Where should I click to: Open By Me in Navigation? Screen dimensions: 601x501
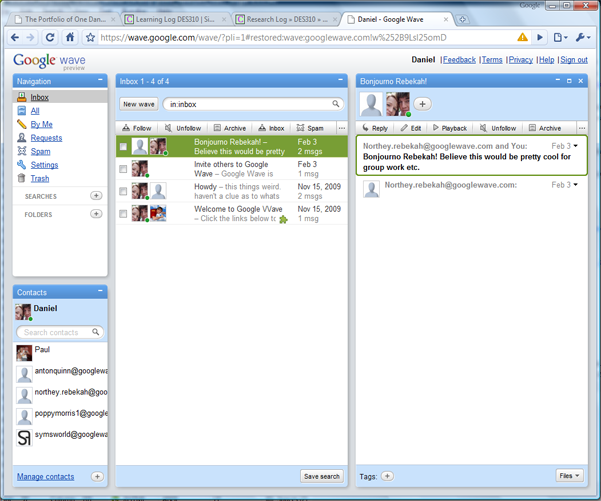pyautogui.click(x=41, y=124)
